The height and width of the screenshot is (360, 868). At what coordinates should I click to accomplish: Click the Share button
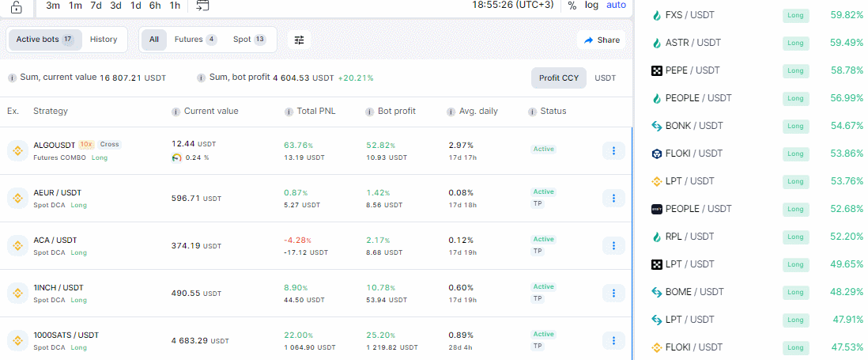coord(601,40)
